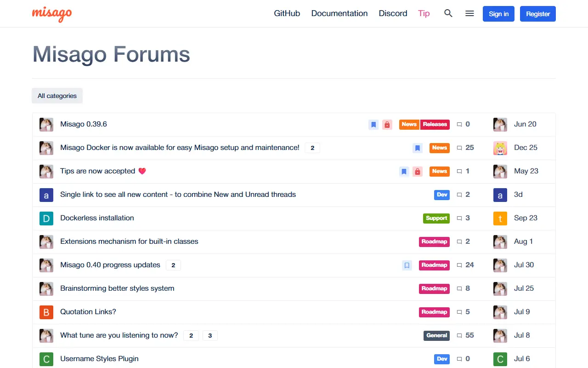Go to page 2 of Misago Docker thread
This screenshot has width=588, height=368.
click(x=312, y=148)
